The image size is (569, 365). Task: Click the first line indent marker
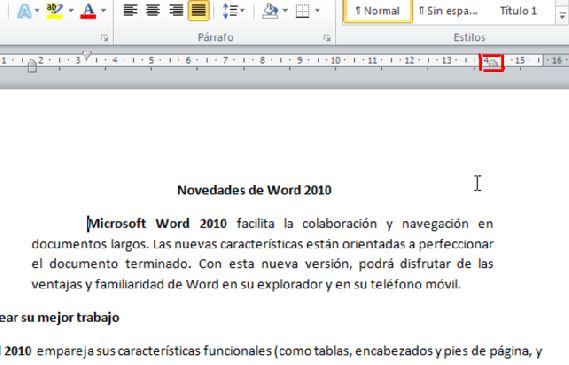coord(87,55)
